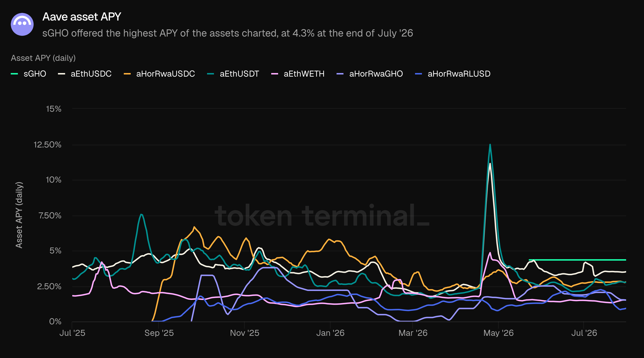This screenshot has height=358, width=644.
Task: Click the 10% y-axis label
Action: 53,180
